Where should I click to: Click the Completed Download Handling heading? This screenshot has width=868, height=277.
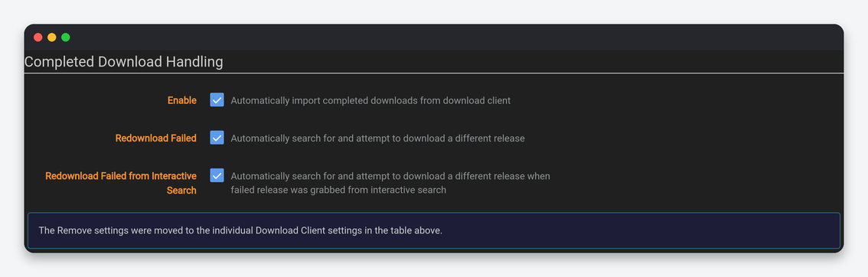(123, 61)
